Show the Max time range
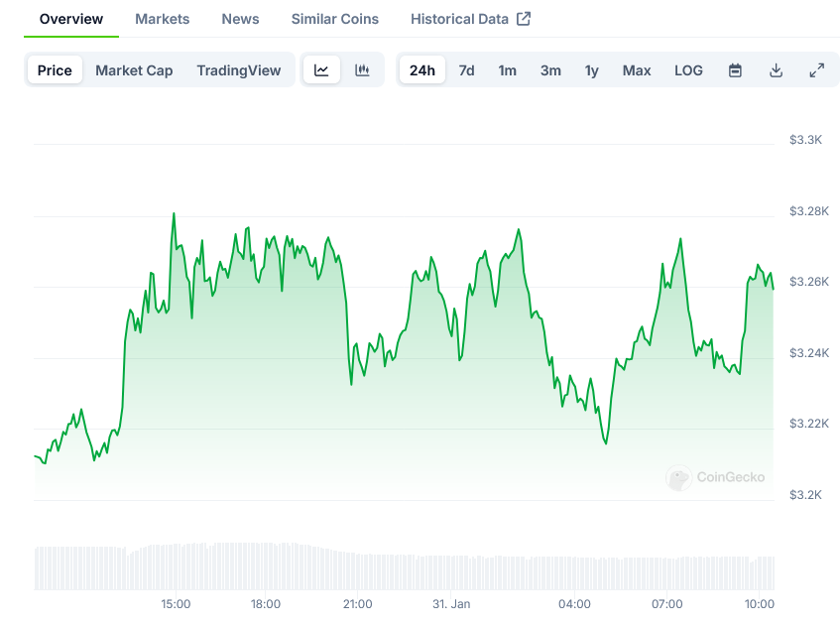 pos(637,70)
